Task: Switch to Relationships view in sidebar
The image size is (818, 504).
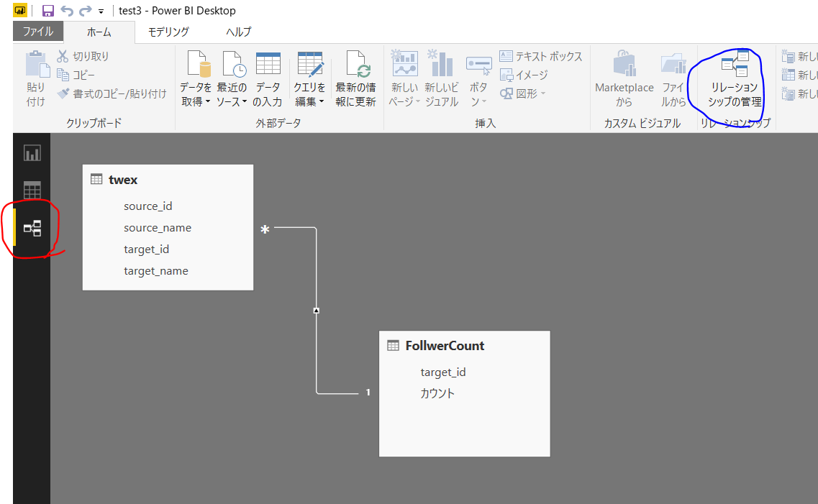Action: pyautogui.click(x=32, y=228)
